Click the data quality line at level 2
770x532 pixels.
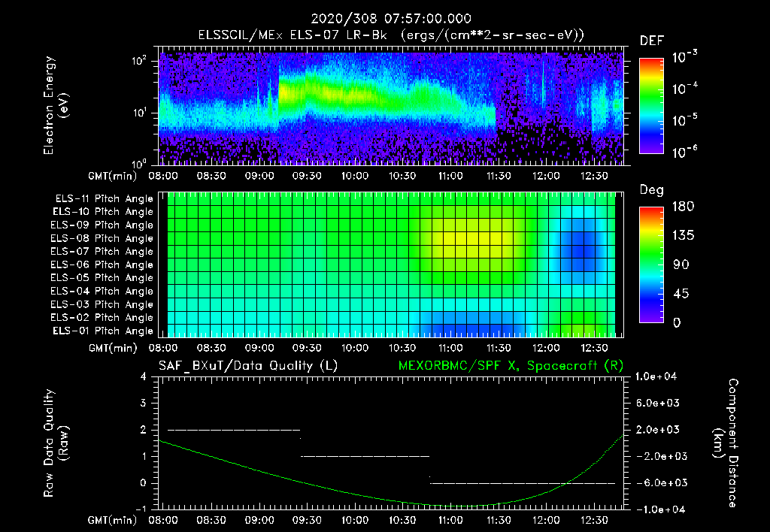234,430
